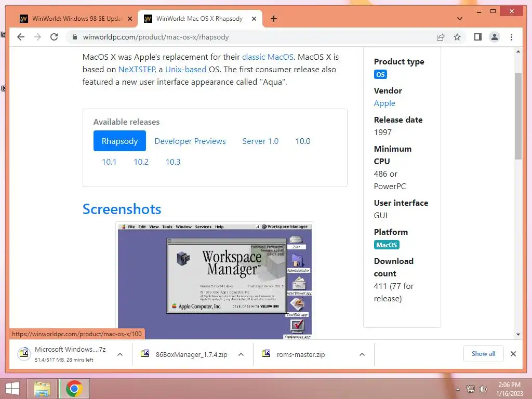Expand options for roms-master.zip download
Image resolution: width=532 pixels, height=399 pixels.
pyautogui.click(x=362, y=354)
